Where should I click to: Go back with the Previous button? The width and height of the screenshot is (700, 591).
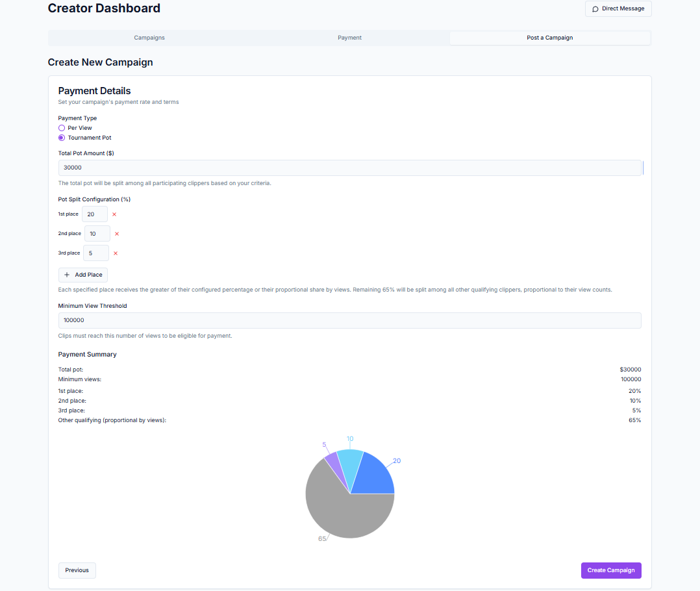coord(77,570)
